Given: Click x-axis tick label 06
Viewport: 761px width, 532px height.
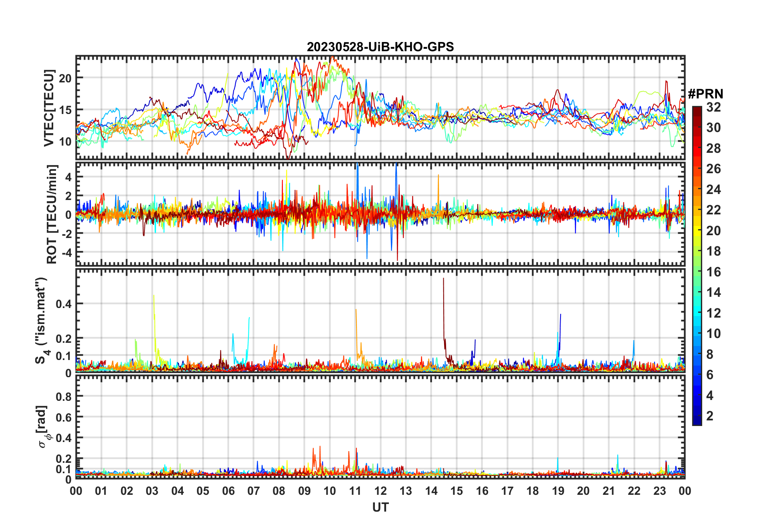Looking at the screenshot, I should (228, 491).
